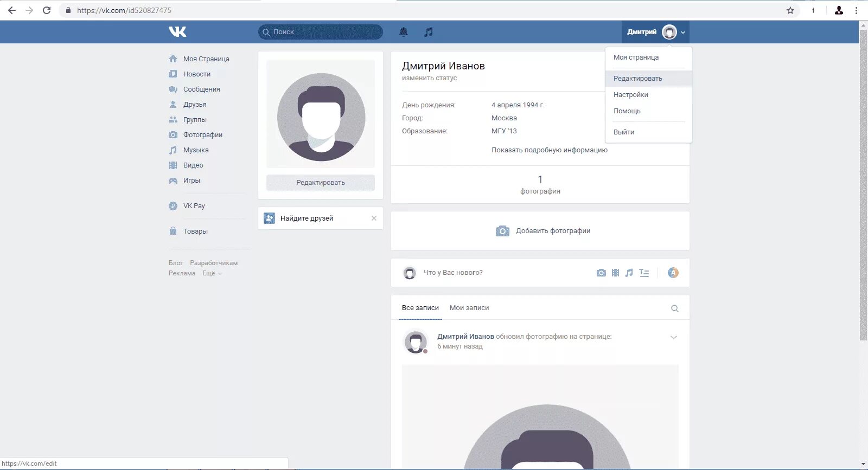Viewport: 868px width, 470px height.
Task: Attach photo using camera icon in post box
Action: (x=601, y=273)
